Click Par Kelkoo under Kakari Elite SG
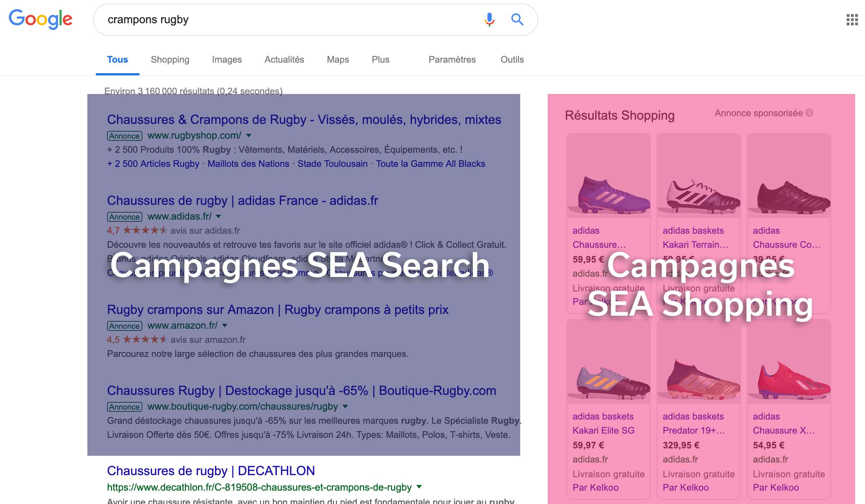 point(596,487)
